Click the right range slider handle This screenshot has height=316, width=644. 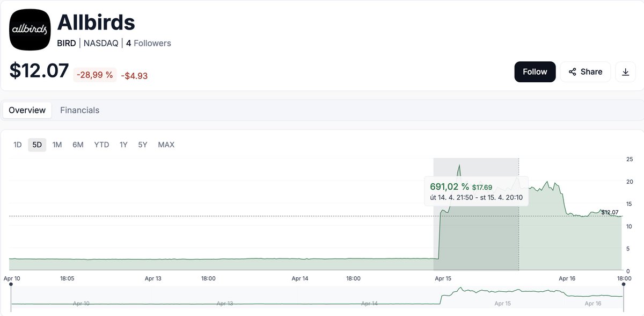pos(624,284)
